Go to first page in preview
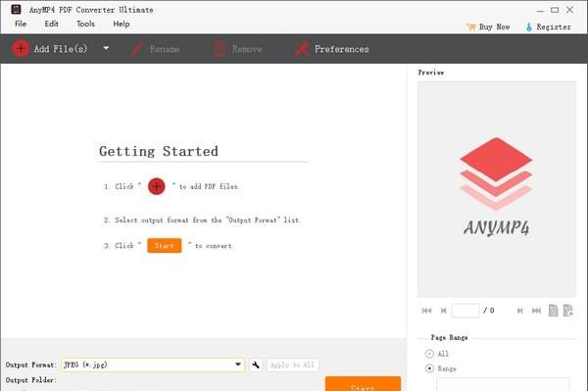The height and width of the screenshot is (391, 588). coord(426,311)
